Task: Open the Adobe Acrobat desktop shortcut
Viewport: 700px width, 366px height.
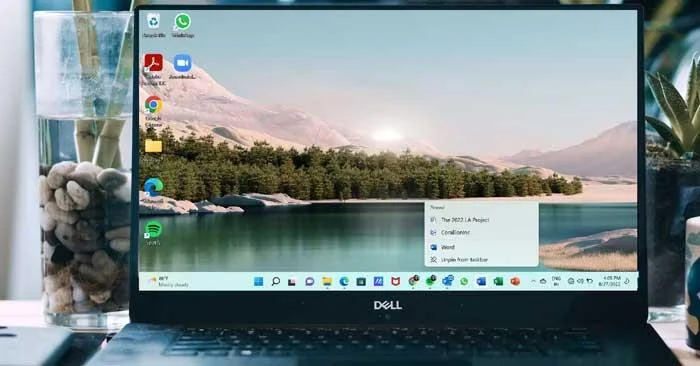Action: pyautogui.click(x=154, y=69)
